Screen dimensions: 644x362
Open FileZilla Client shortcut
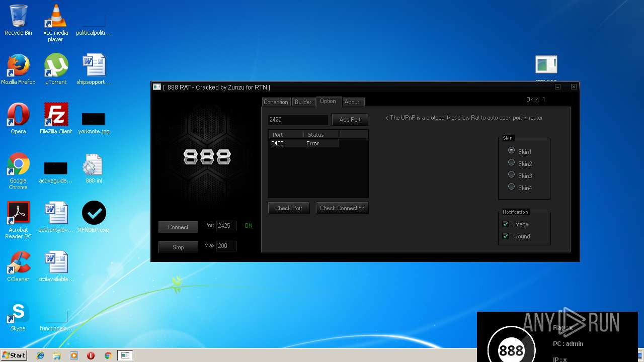(56, 119)
